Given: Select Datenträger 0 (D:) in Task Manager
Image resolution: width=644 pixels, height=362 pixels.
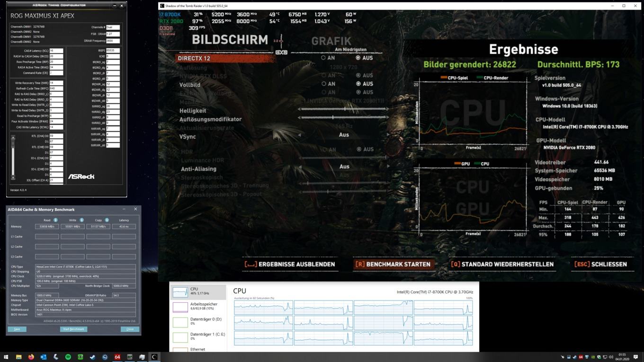Looking at the screenshot, I should [198, 322].
